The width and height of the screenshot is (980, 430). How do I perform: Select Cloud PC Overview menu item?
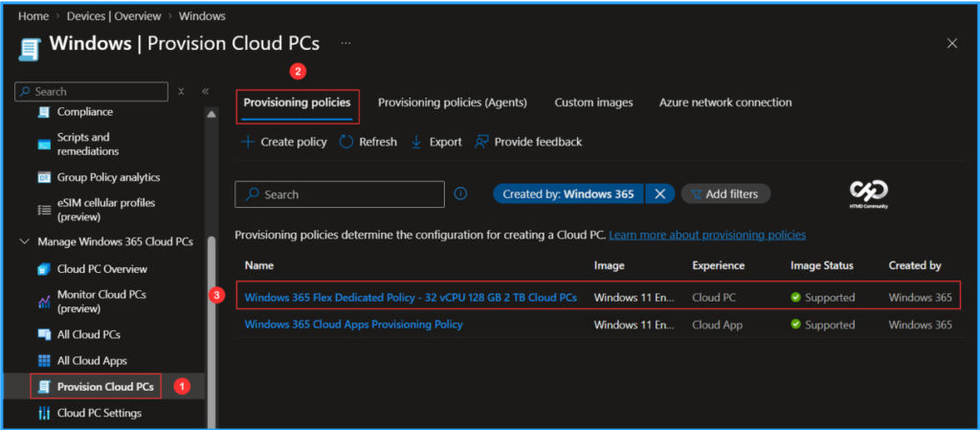click(103, 269)
